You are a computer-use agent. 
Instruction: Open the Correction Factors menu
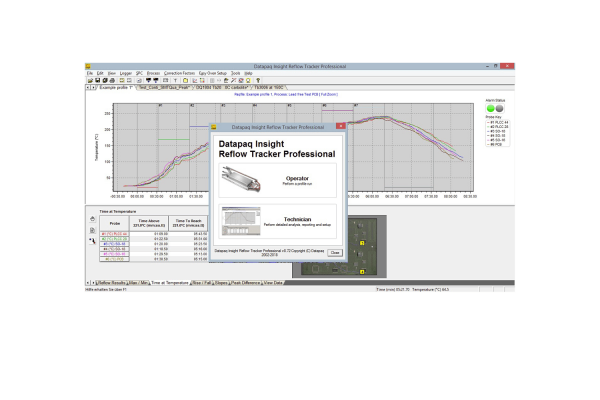pos(179,73)
